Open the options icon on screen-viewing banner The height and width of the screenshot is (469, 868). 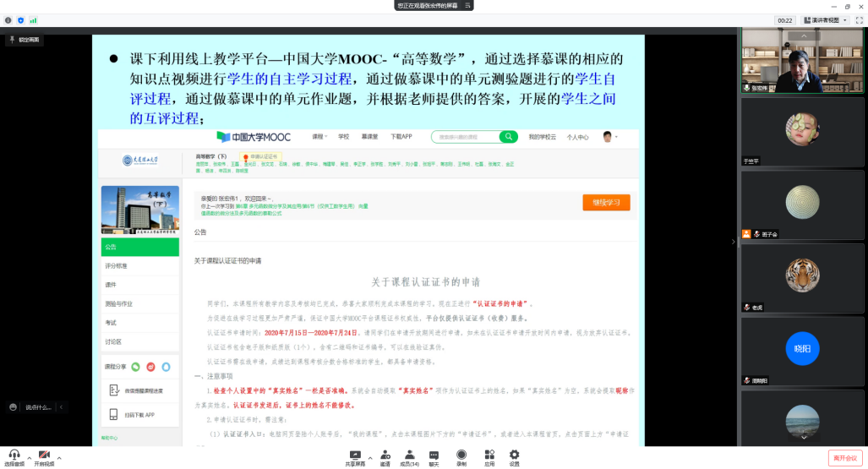[x=467, y=6]
